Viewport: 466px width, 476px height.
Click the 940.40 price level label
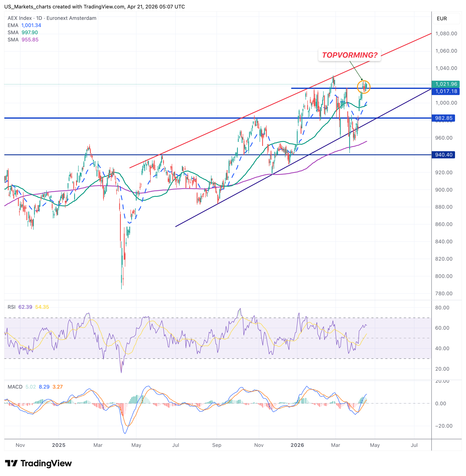pos(443,155)
